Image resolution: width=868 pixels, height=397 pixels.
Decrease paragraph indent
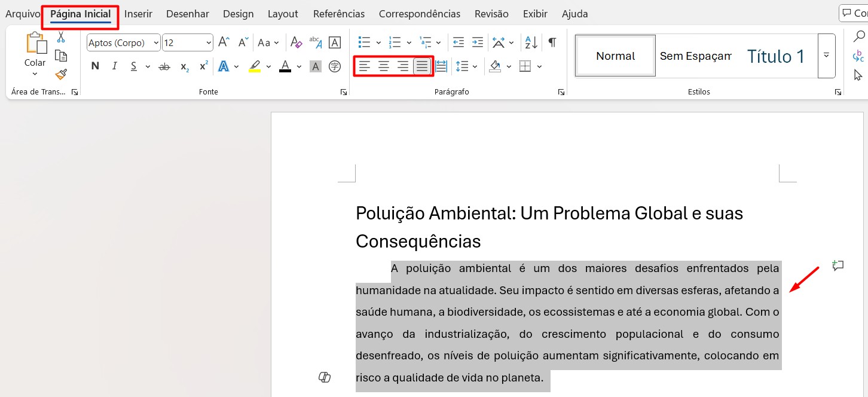click(x=459, y=42)
